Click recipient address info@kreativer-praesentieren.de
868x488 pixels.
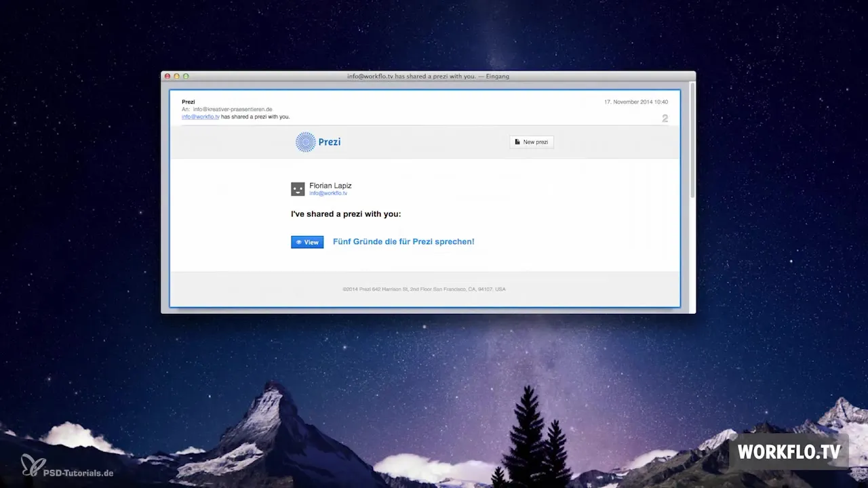click(233, 109)
